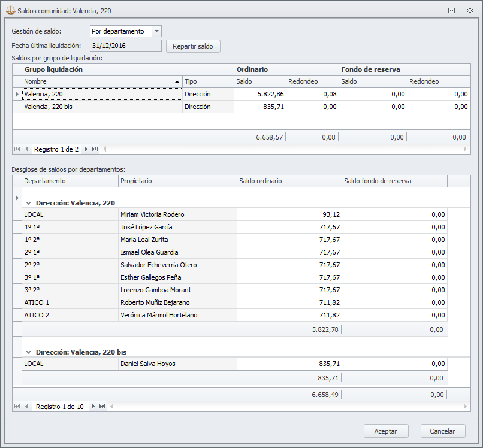Click the Propietario column header
Image resolution: width=483 pixels, height=448 pixels.
pyautogui.click(x=177, y=181)
